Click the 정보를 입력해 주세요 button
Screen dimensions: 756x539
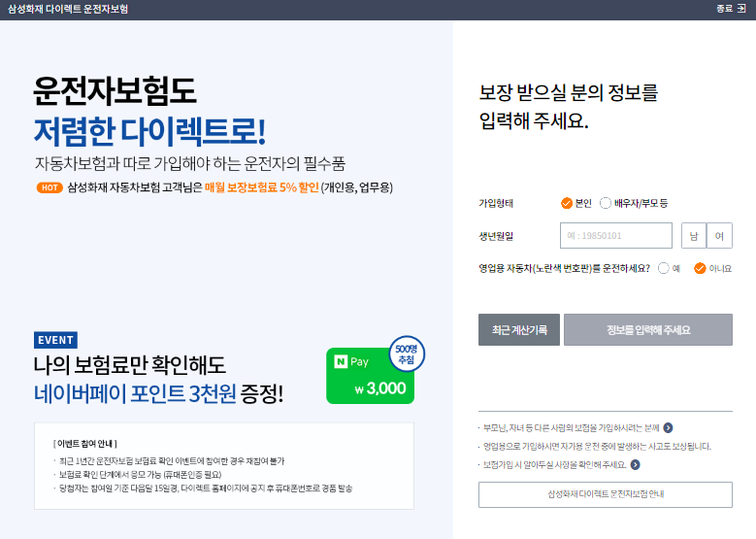648,329
